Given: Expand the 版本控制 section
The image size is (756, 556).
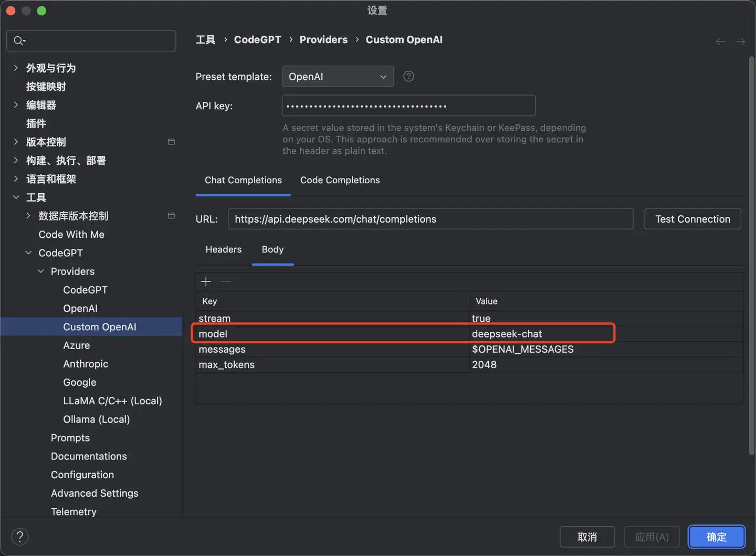Looking at the screenshot, I should tap(16, 142).
